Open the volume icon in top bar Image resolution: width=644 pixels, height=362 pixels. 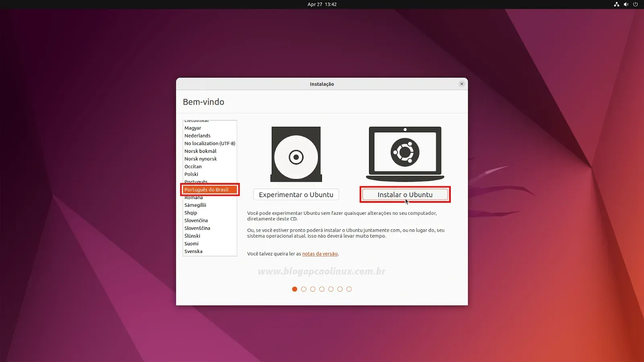[x=626, y=4]
